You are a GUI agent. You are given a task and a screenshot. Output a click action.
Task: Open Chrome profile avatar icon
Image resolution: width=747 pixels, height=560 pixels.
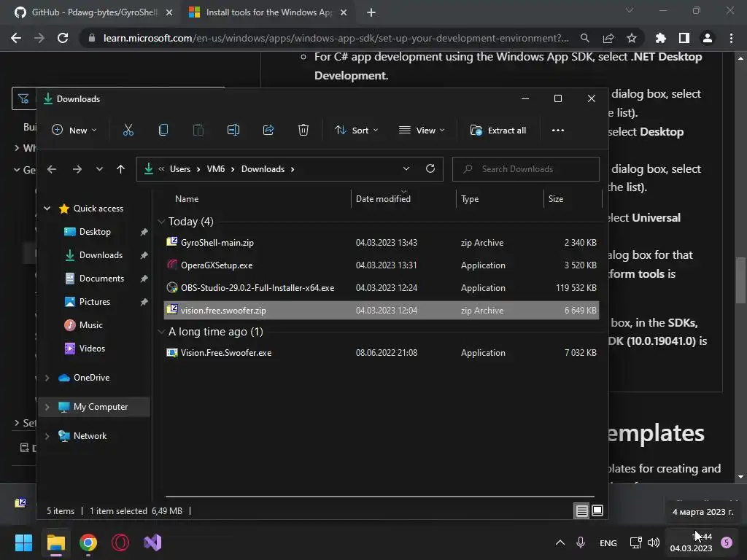pyautogui.click(x=708, y=38)
